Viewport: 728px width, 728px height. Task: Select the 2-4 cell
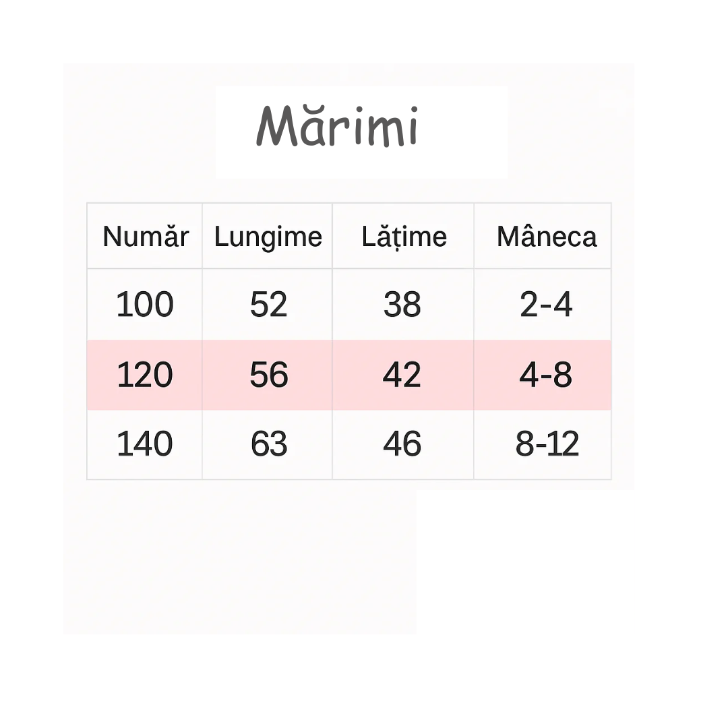546,305
